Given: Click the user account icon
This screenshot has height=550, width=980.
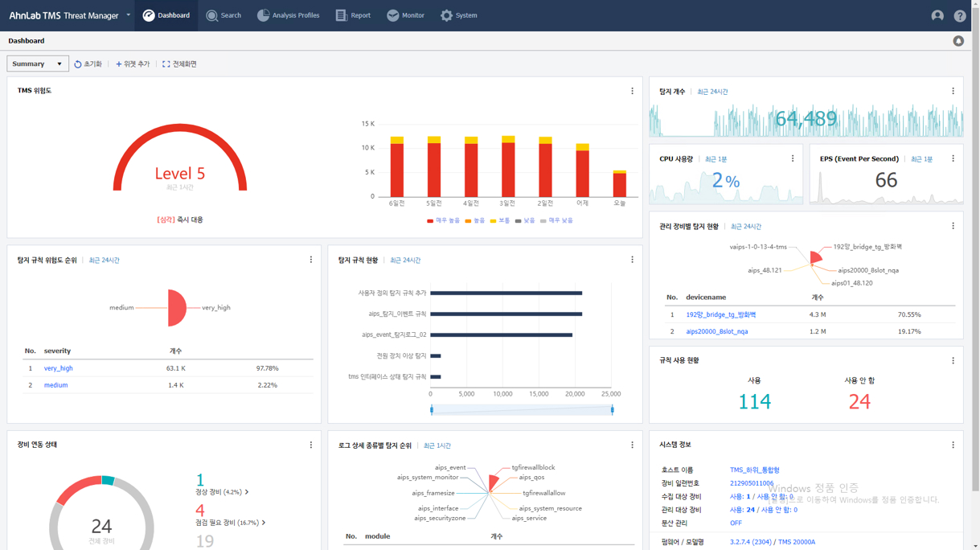Looking at the screenshot, I should [937, 15].
